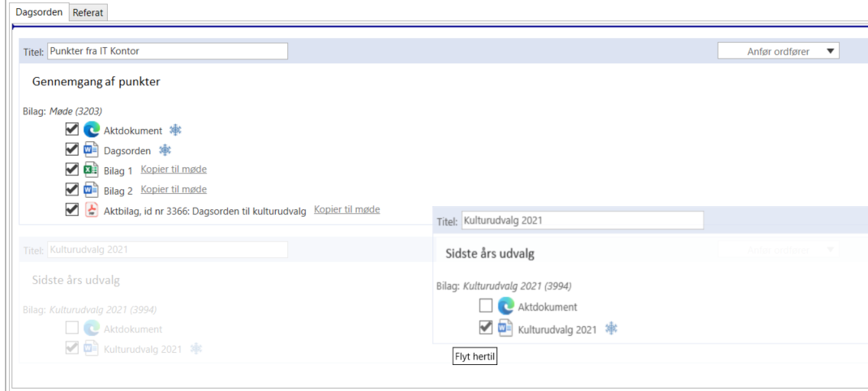Click Kopier til møde link for Bilag 1
Screen dimensions: 868x391
(x=174, y=170)
